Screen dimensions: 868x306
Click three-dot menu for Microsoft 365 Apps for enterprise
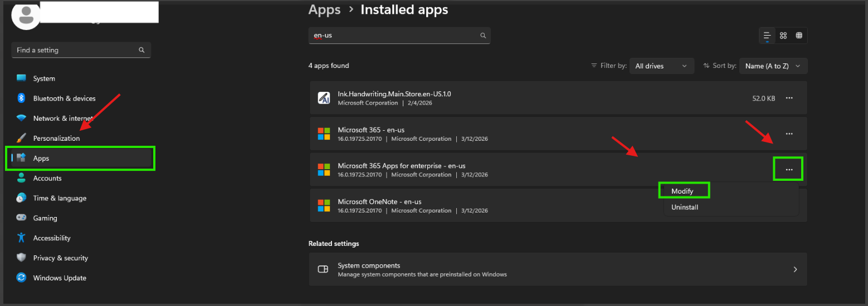[788, 169]
